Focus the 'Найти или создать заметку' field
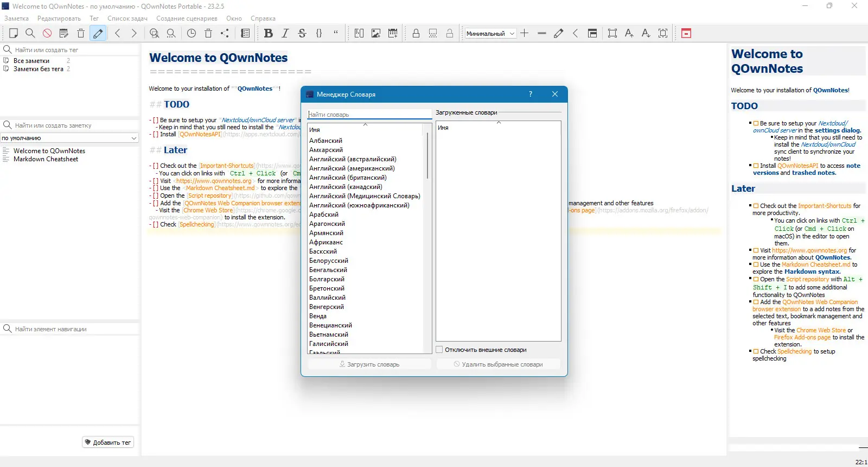This screenshot has height=467, width=868. click(76, 125)
